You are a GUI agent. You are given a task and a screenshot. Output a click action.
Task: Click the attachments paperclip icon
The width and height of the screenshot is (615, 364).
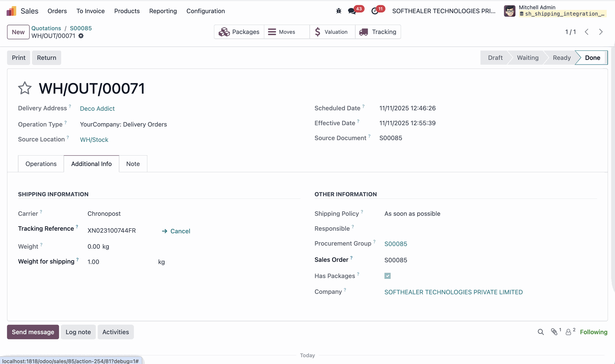(554, 332)
